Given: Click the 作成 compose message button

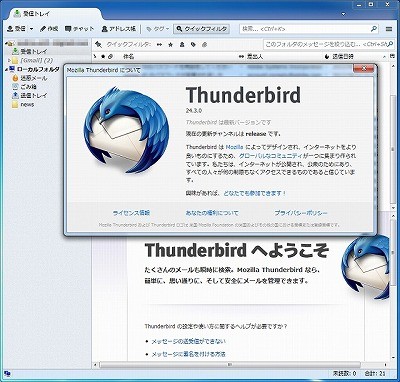Looking at the screenshot, I should point(49,29).
